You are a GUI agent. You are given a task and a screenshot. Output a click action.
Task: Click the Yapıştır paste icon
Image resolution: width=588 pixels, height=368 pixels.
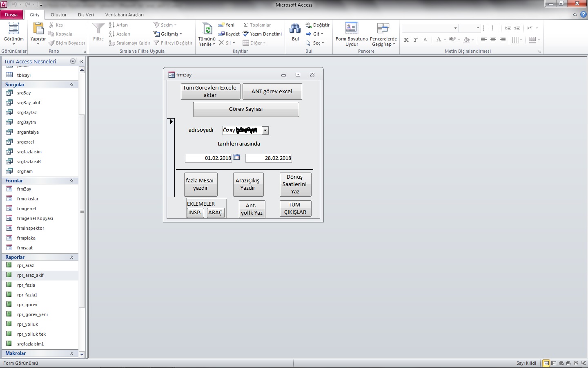click(38, 29)
